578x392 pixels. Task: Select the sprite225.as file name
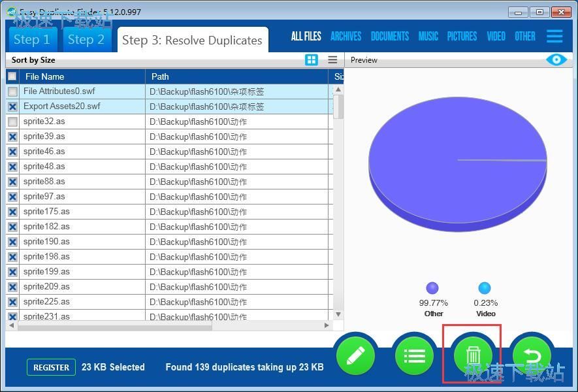[46, 302]
